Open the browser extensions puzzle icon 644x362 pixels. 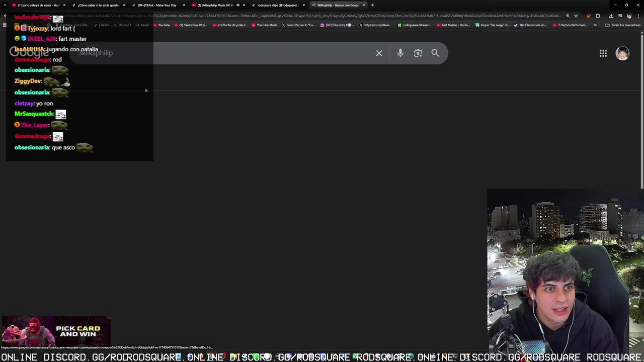pos(598,16)
